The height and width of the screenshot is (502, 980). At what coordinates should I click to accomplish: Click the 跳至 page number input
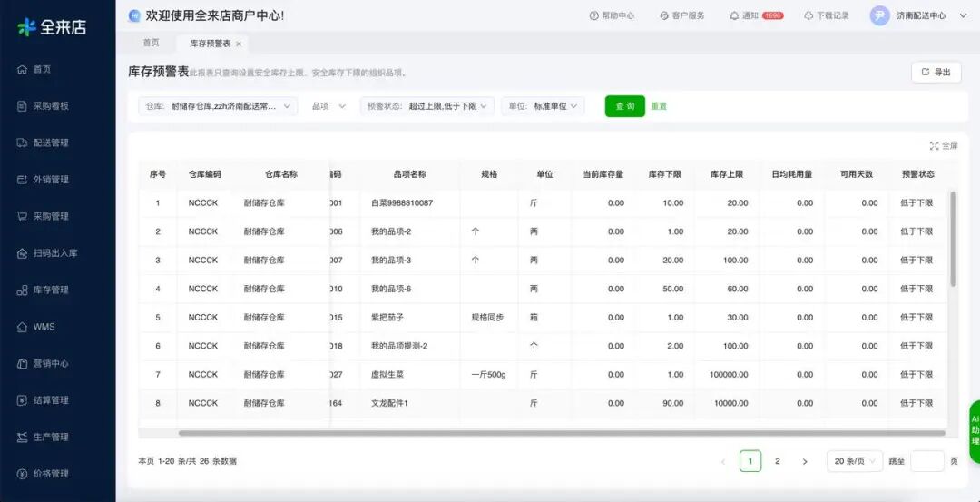point(926,461)
